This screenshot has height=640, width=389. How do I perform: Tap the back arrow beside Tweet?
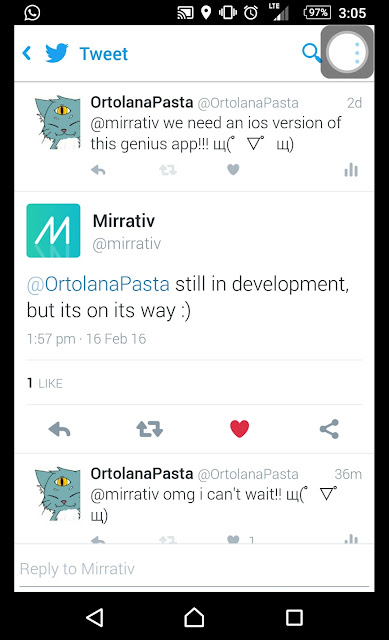pos(27,53)
